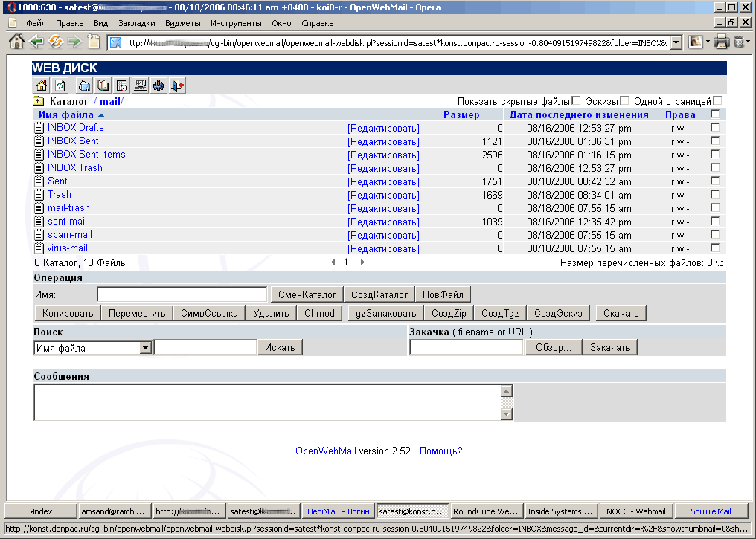
Task: Click the up arrow of Сообщения scrollbar
Action: click(506, 390)
